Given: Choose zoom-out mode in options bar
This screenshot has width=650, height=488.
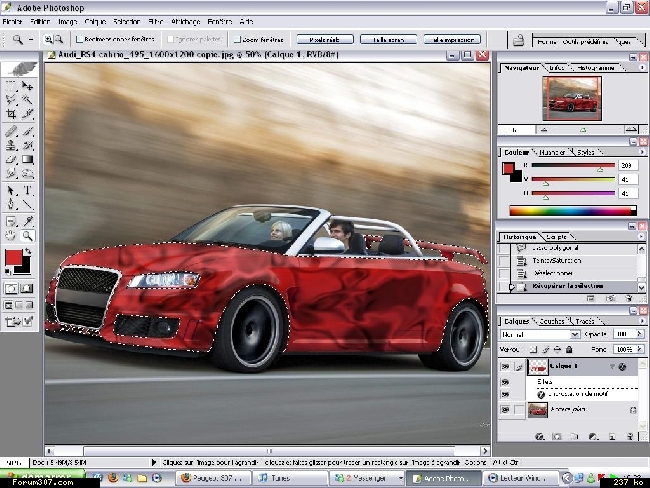Looking at the screenshot, I should [x=59, y=39].
